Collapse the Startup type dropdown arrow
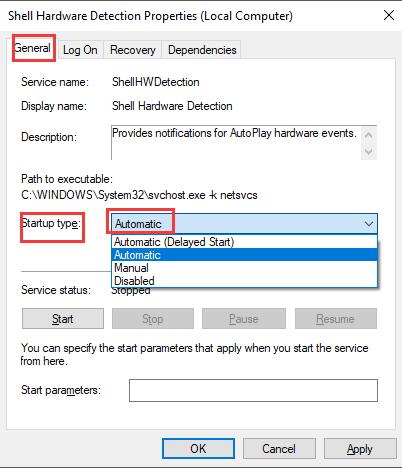The image size is (402, 468). (369, 224)
